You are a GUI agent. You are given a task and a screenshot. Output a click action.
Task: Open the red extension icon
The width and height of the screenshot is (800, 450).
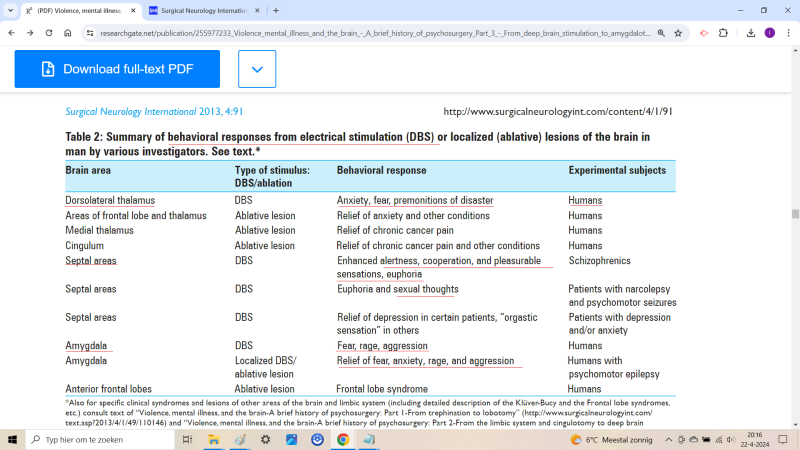pyautogui.click(x=704, y=33)
